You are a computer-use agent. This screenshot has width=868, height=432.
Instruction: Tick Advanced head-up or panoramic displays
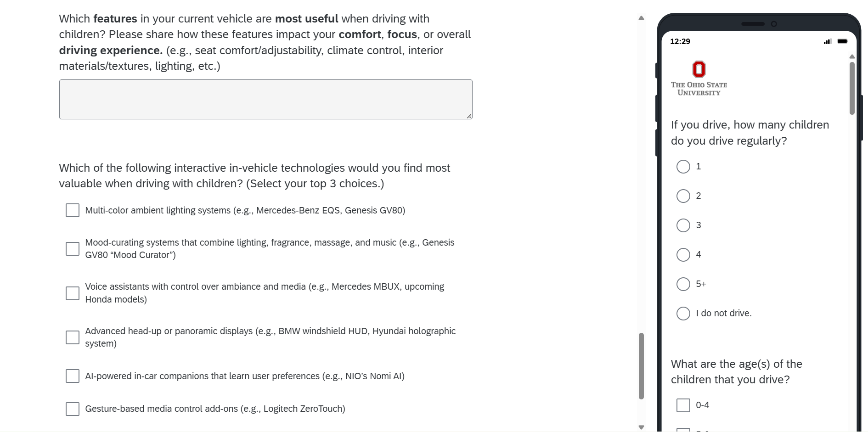[x=73, y=337]
